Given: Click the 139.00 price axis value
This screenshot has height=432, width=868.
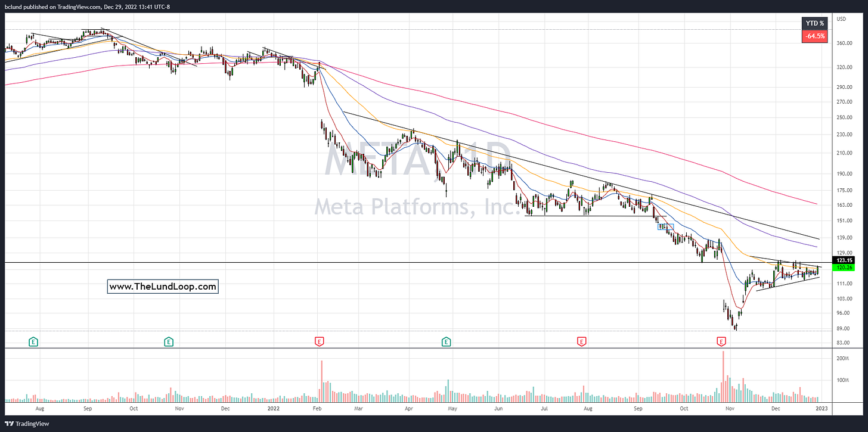Looking at the screenshot, I should [x=844, y=237].
